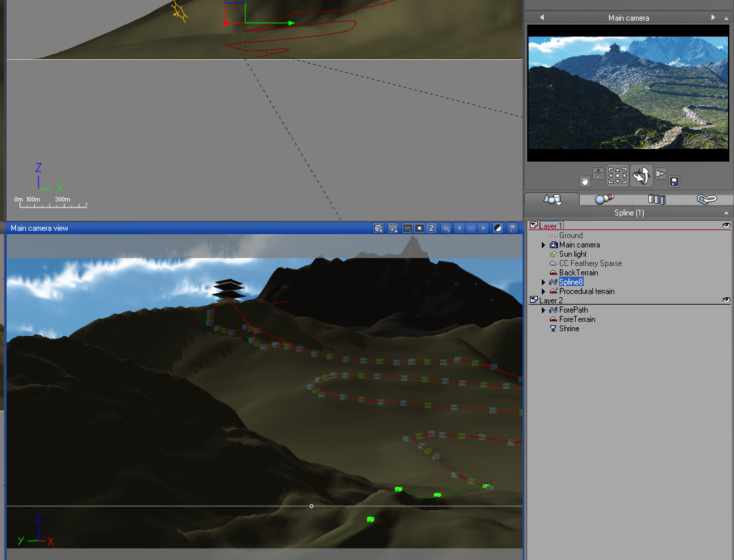Toggle Layer 1 visibility eye
This screenshot has width=734, height=560.
tap(726, 225)
